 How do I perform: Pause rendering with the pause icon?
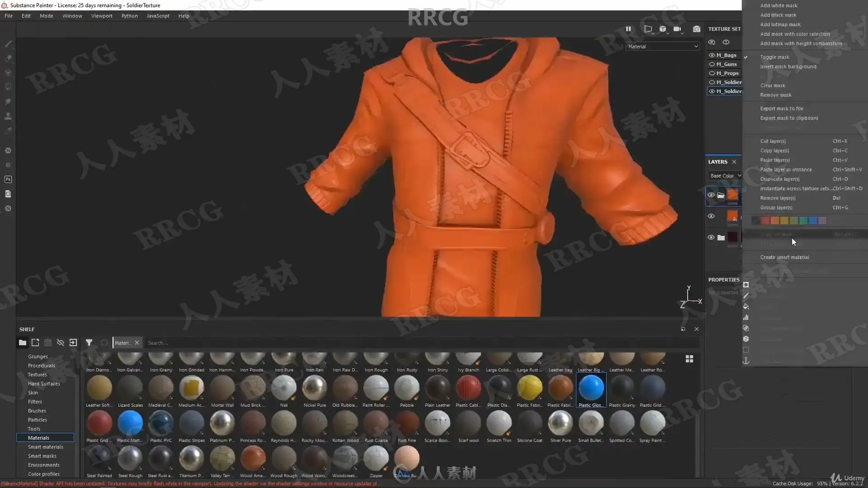pos(628,29)
